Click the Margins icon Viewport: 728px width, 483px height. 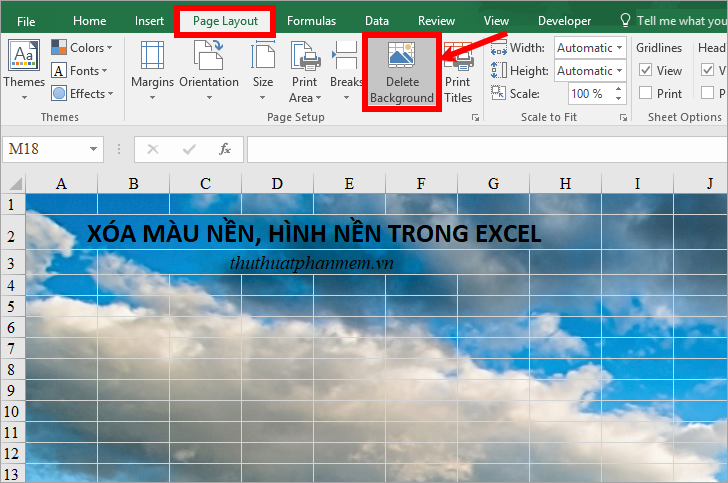[152, 55]
